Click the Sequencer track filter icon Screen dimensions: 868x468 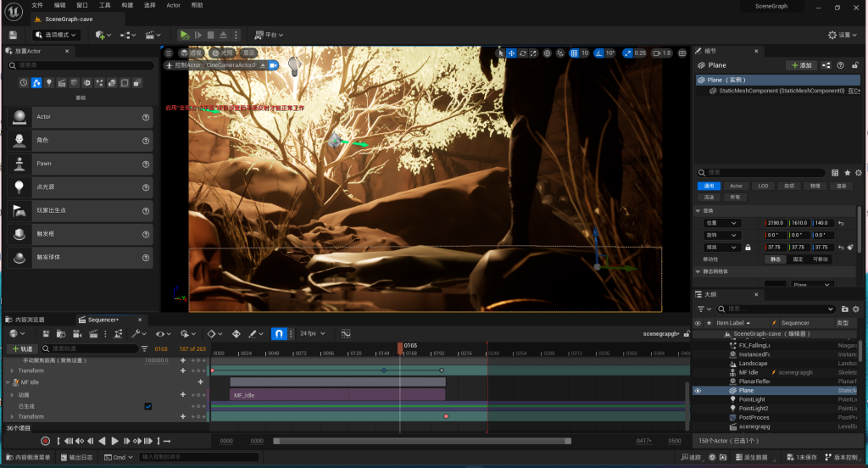point(144,348)
